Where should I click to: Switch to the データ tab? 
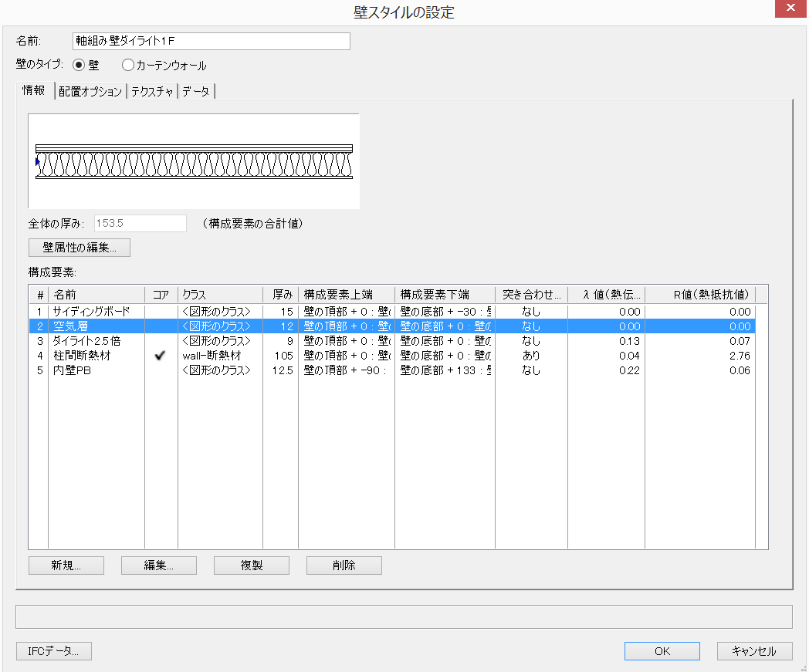(x=195, y=92)
